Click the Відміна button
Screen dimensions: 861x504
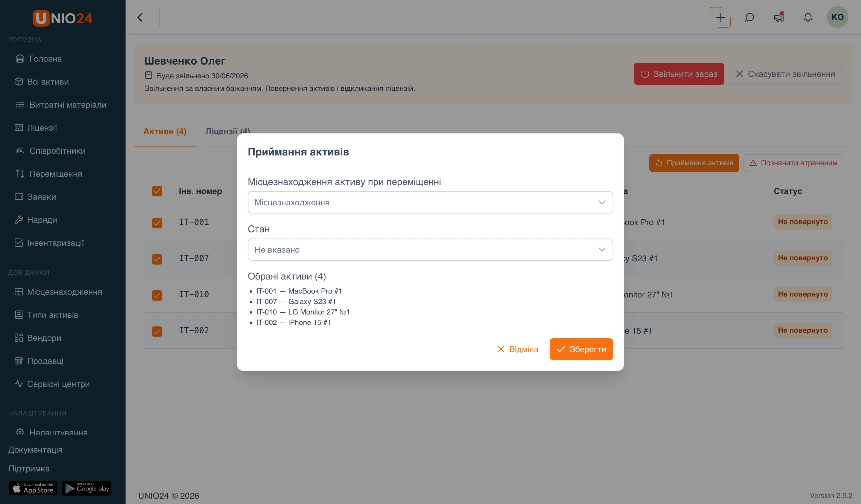click(x=517, y=349)
